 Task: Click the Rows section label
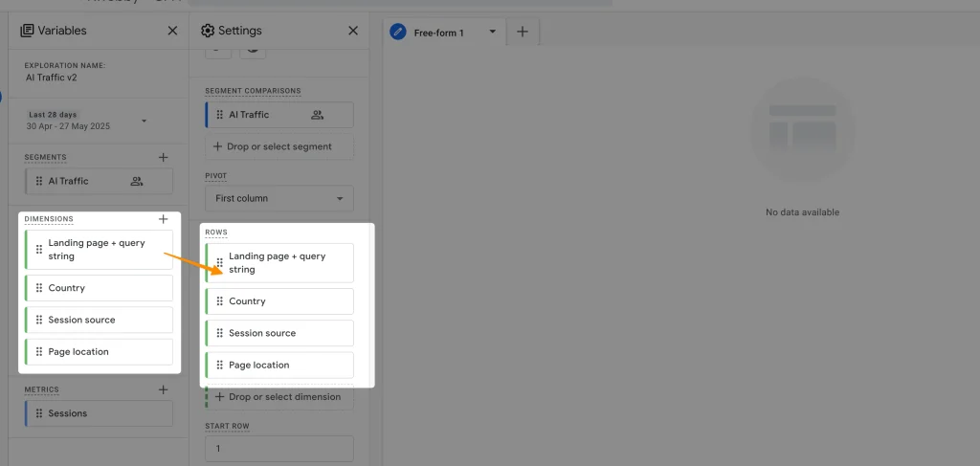click(x=216, y=233)
